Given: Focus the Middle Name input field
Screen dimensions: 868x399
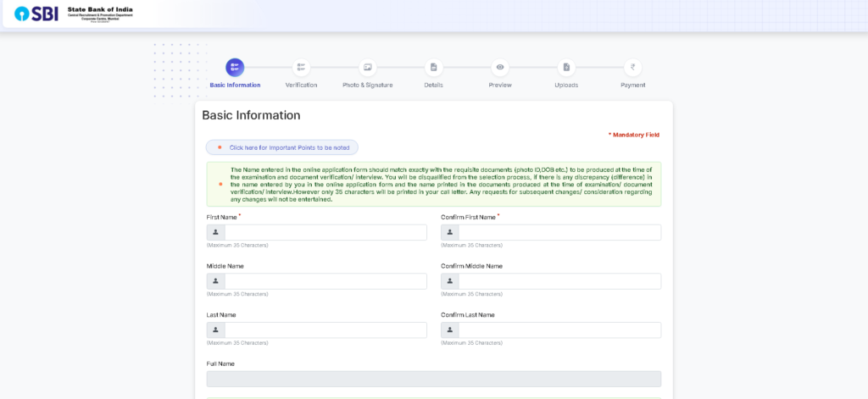Looking at the screenshot, I should point(325,281).
